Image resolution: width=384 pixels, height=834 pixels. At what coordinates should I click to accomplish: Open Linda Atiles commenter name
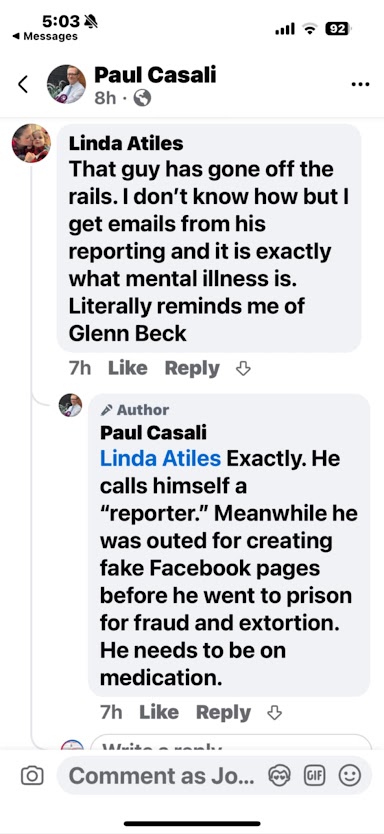(126, 143)
